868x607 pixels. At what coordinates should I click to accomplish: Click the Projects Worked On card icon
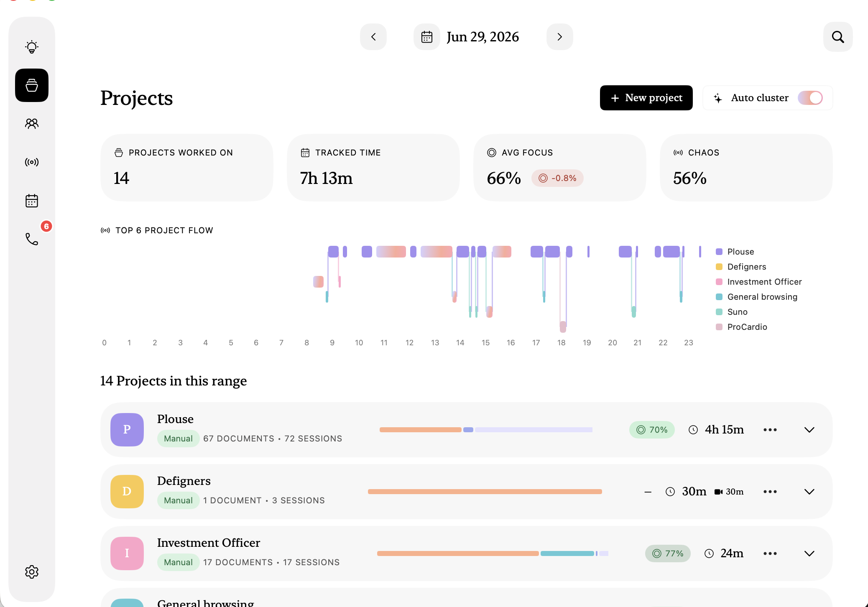(119, 153)
